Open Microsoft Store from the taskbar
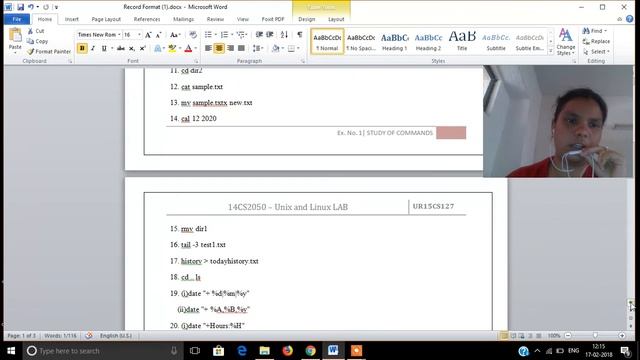The image size is (640, 360). coord(218,351)
